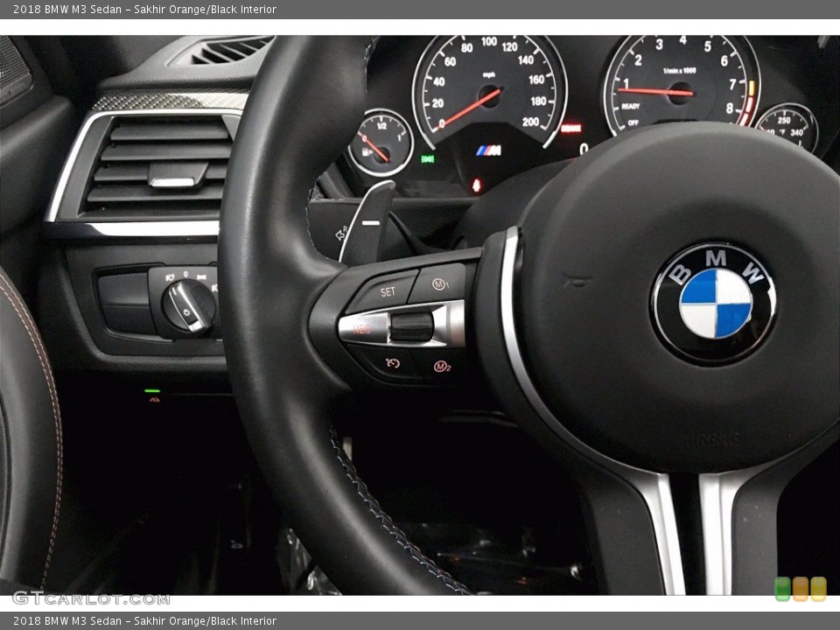
Task: Click the cruise control speedometer icon button
Action: pos(393,363)
